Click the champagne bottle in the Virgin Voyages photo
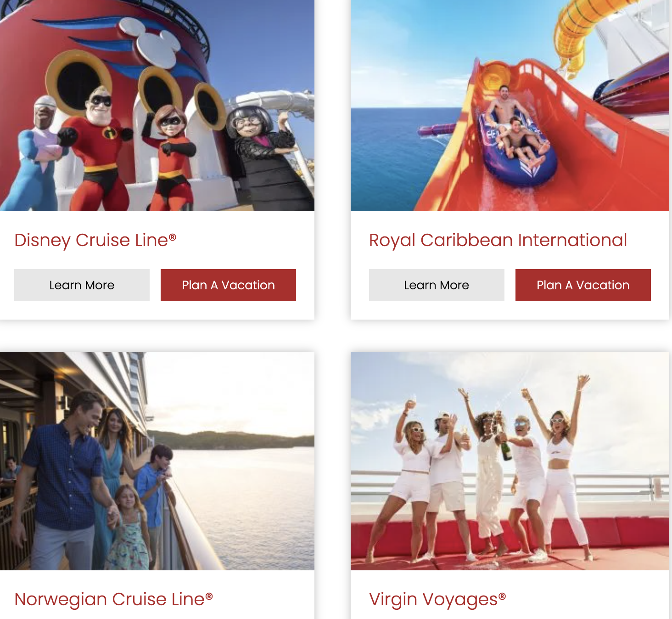The width and height of the screenshot is (672, 619). coord(506,450)
